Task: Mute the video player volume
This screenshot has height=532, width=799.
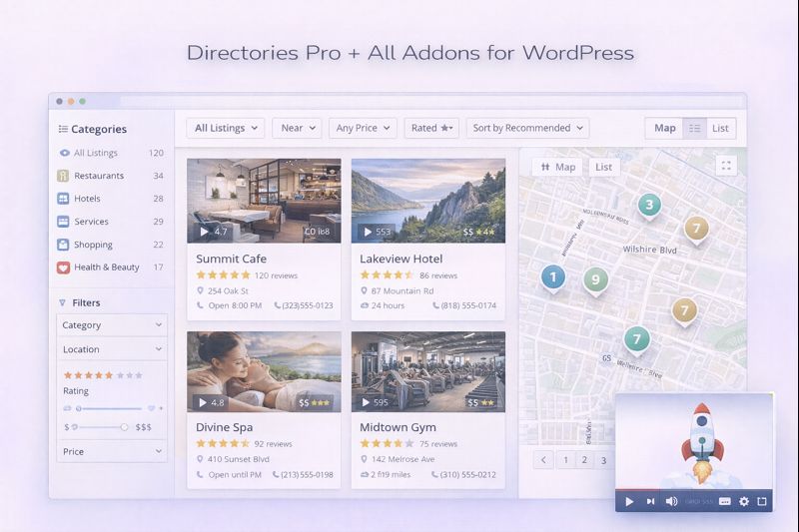Action: (x=671, y=501)
